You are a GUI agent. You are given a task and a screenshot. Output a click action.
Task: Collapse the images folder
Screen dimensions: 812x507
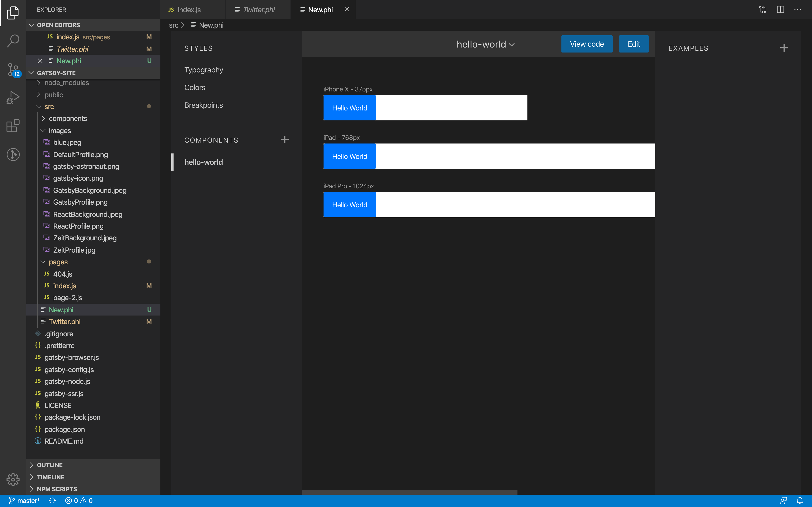(43, 130)
